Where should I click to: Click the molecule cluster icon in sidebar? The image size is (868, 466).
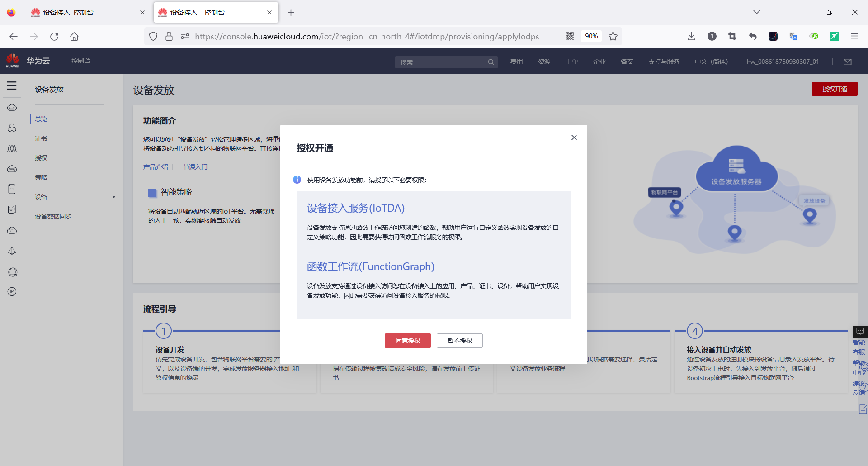[x=12, y=128]
